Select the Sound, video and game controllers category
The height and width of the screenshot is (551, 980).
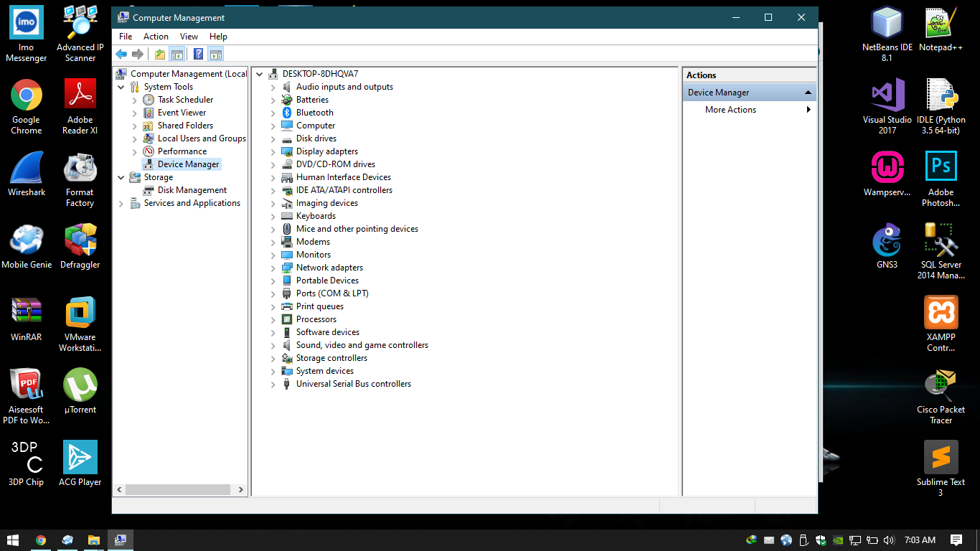coord(362,344)
